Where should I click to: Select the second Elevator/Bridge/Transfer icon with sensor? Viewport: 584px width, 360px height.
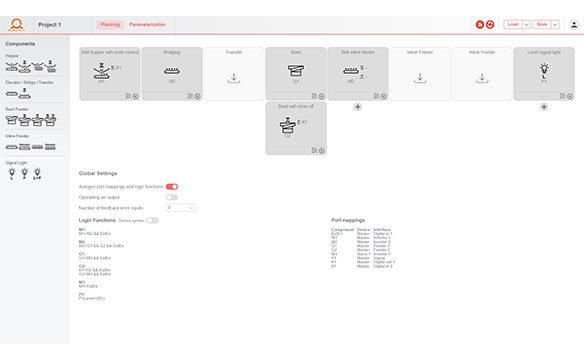[25, 93]
